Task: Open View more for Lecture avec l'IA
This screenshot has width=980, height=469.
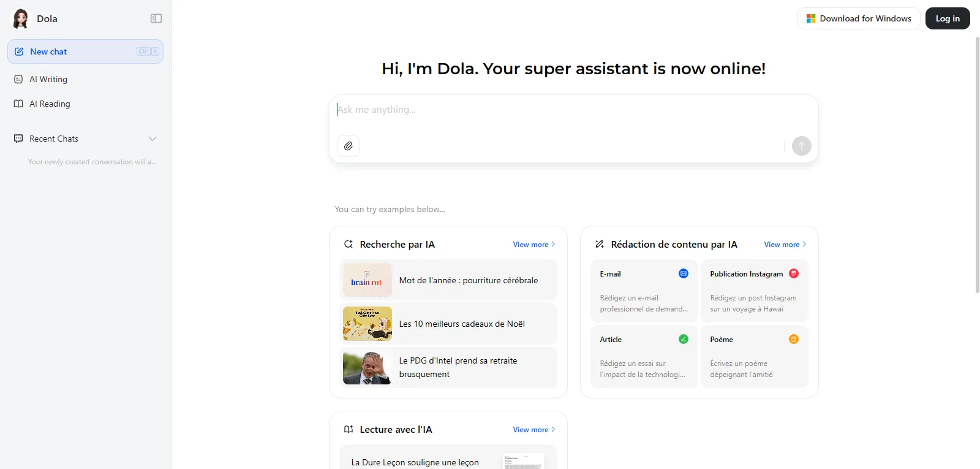Action: 533,429
